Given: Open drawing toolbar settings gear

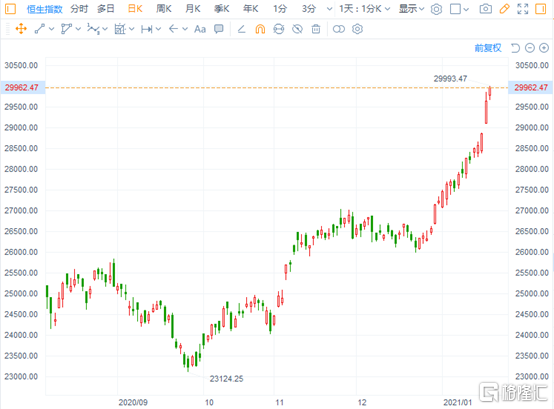Looking at the screenshot, I should tap(357, 29).
